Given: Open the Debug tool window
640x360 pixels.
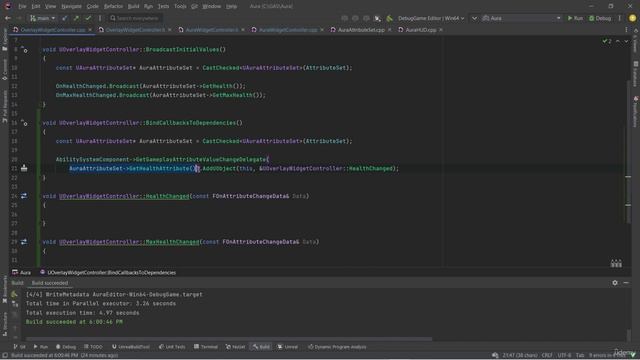Looking at the screenshot, I should [x=66, y=347].
